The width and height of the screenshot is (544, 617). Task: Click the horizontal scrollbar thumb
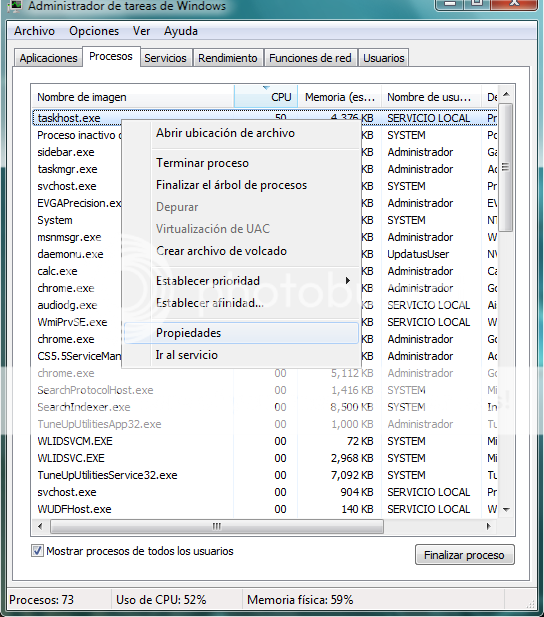click(217, 526)
